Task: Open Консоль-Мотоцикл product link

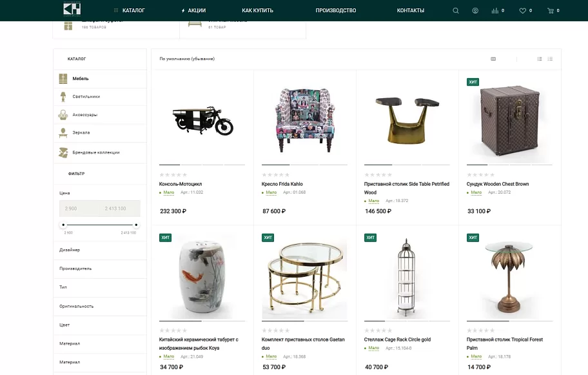Action: (x=181, y=184)
